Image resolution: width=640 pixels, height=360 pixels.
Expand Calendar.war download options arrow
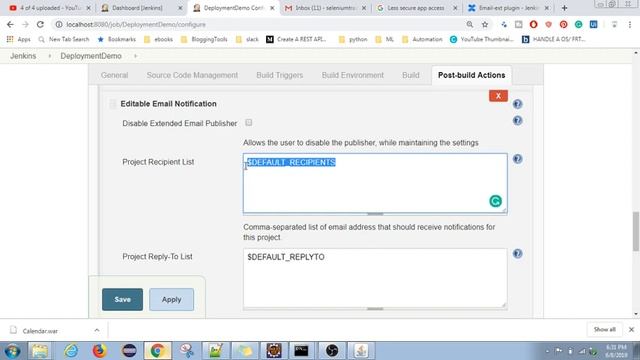coord(97,330)
